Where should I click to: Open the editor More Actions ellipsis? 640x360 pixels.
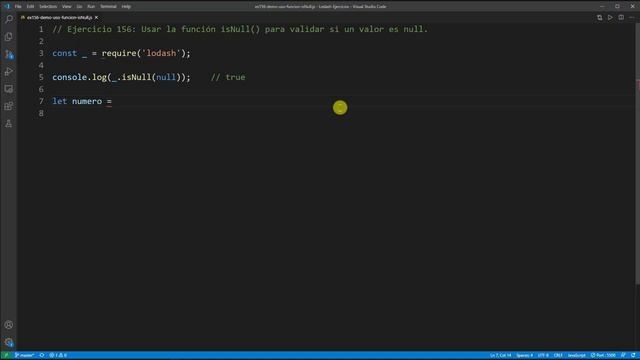pos(632,18)
